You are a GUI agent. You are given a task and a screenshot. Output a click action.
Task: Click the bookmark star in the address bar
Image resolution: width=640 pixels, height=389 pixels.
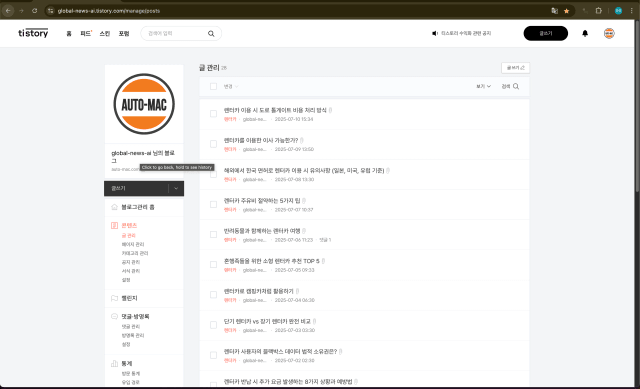click(567, 11)
